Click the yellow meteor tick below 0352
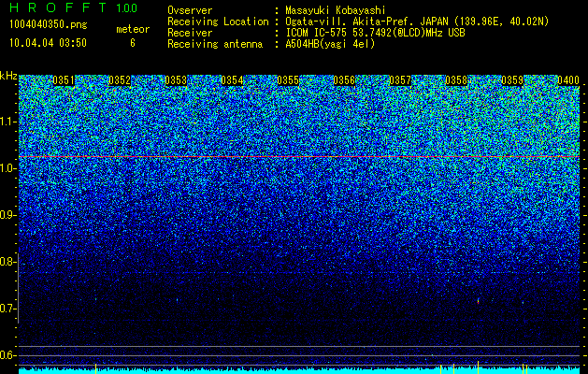The image size is (588, 374). pyautogui.click(x=95, y=368)
